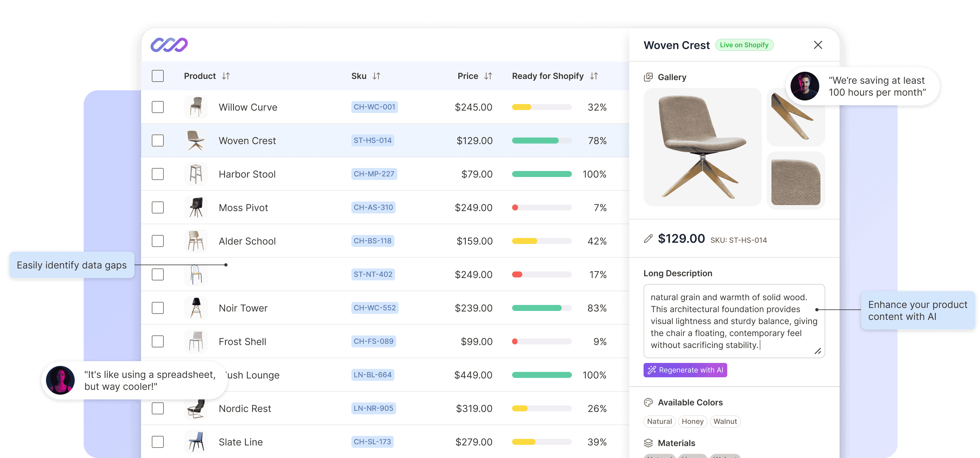Close the Woven Crest detail panel
This screenshot has height=458, width=980.
click(817, 45)
